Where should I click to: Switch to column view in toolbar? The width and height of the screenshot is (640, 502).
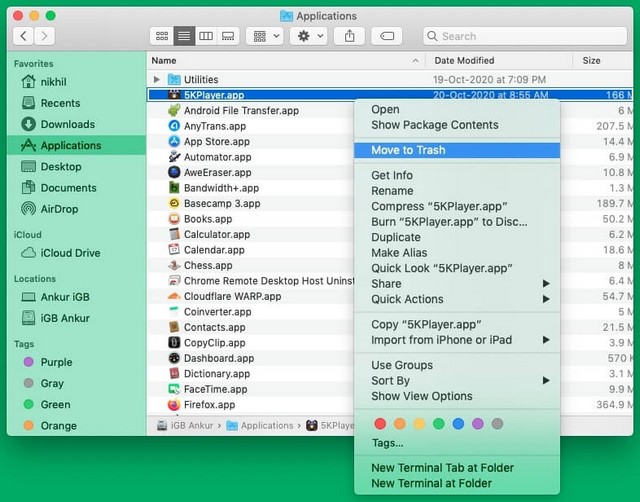(206, 36)
